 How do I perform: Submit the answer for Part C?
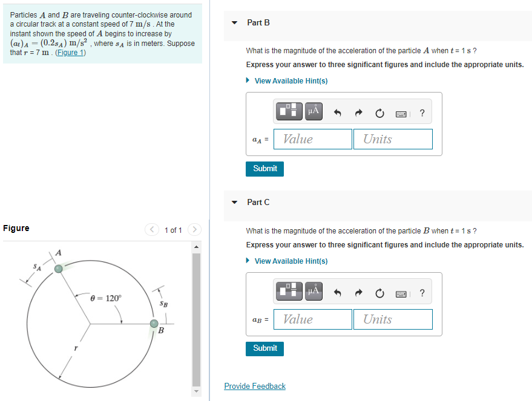click(x=264, y=348)
